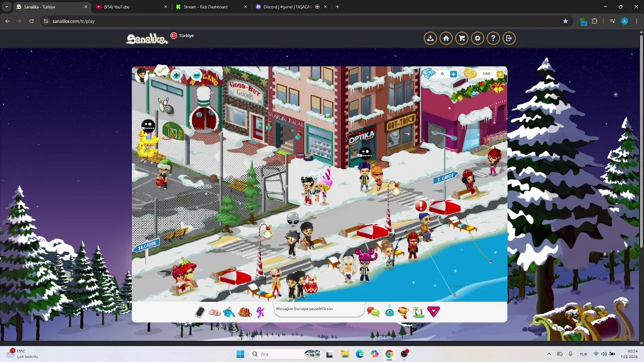Open a new browser tab
The image size is (644, 362).
pyautogui.click(x=337, y=7)
